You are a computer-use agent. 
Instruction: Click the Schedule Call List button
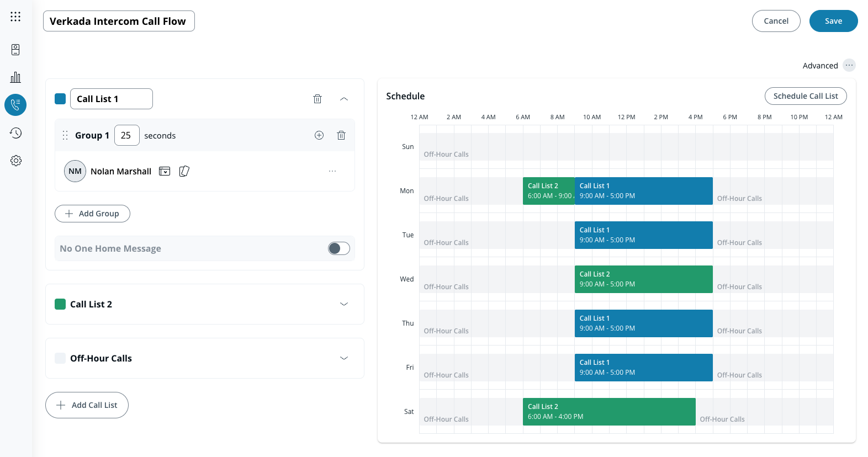pyautogui.click(x=805, y=96)
